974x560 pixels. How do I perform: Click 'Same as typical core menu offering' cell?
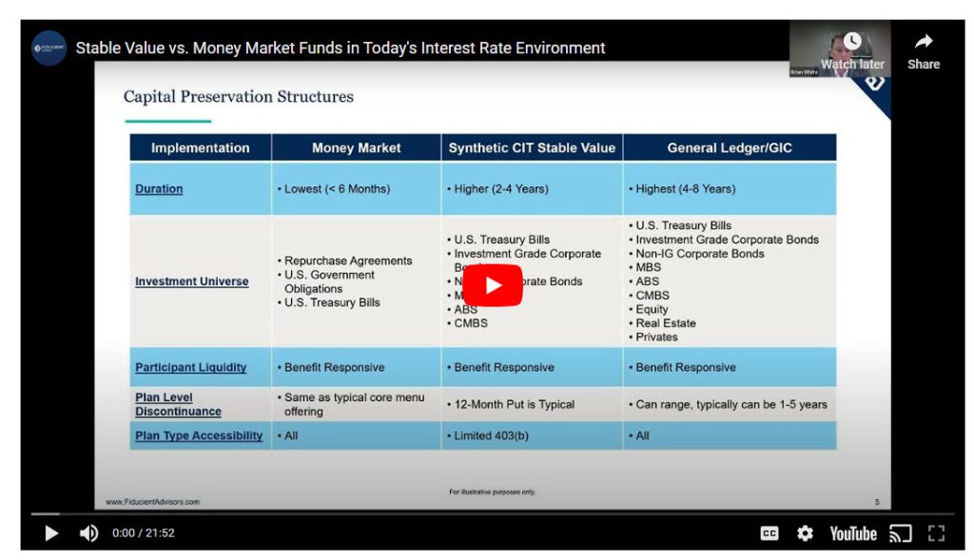355,404
